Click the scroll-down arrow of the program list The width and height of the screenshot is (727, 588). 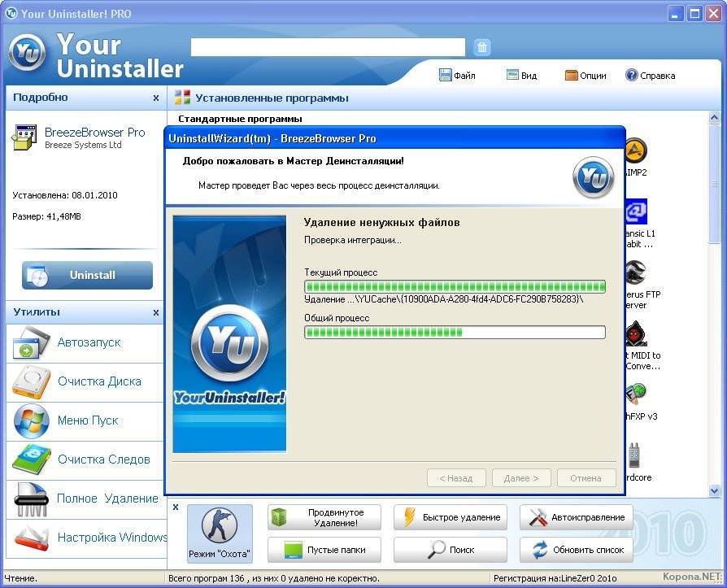click(715, 490)
